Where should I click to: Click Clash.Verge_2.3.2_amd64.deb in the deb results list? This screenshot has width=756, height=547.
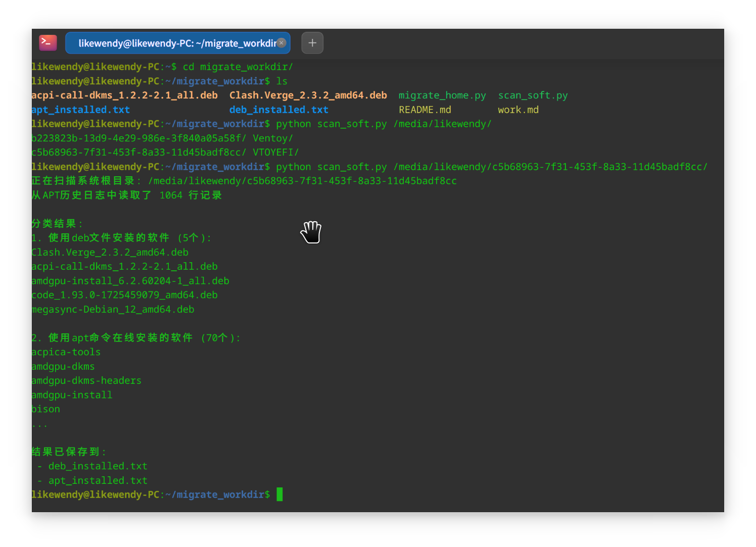click(x=110, y=252)
